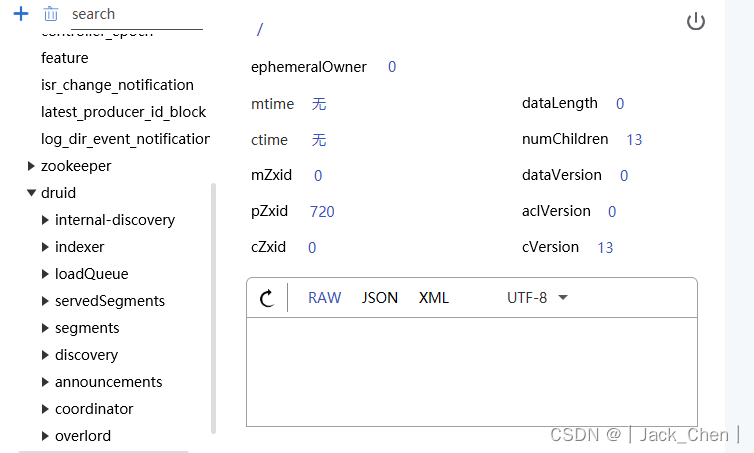Screen dimensions: 754x453
Task: Expand the segments node
Action: pos(45,328)
